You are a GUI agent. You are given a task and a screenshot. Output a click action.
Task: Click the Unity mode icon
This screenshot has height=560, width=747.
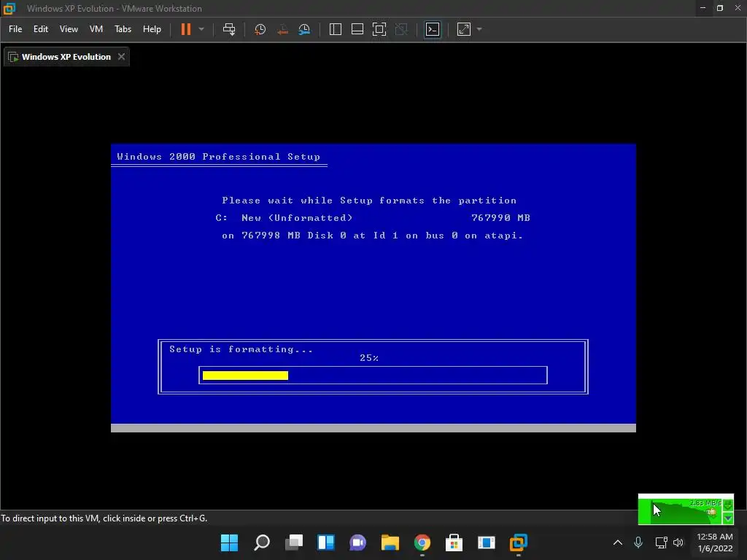[402, 29]
